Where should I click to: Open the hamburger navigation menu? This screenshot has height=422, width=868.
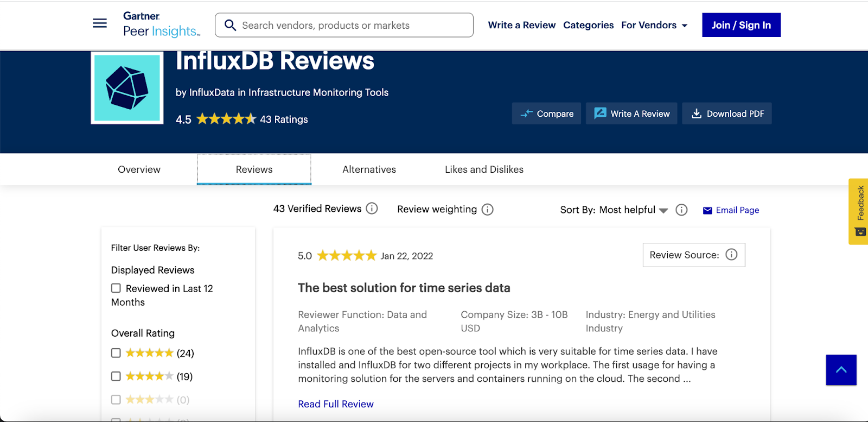(x=100, y=23)
